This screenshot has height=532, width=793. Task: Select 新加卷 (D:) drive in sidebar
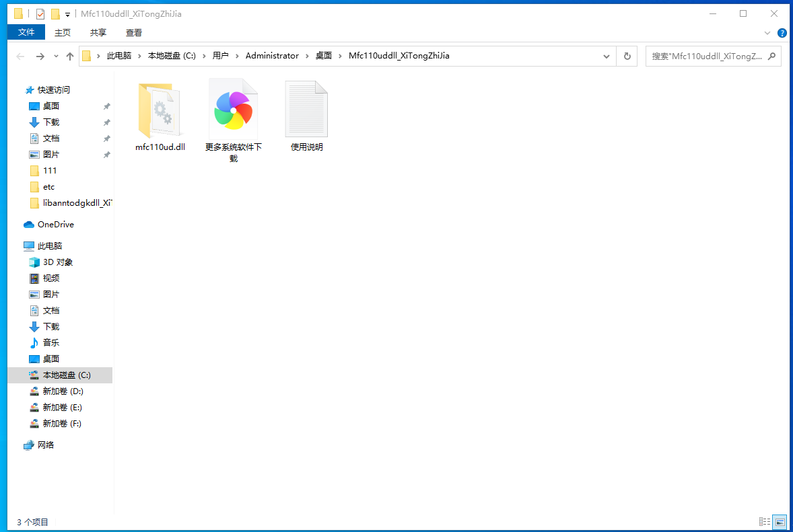point(63,391)
